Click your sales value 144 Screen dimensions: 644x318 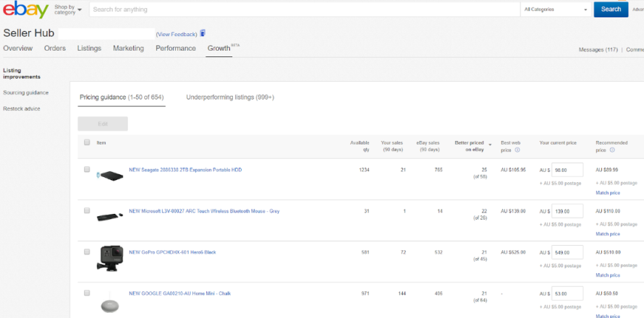[402, 294]
